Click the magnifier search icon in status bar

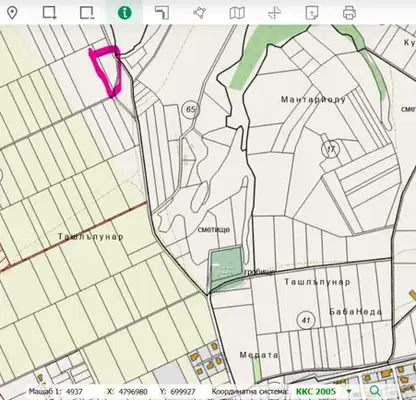coord(375,391)
